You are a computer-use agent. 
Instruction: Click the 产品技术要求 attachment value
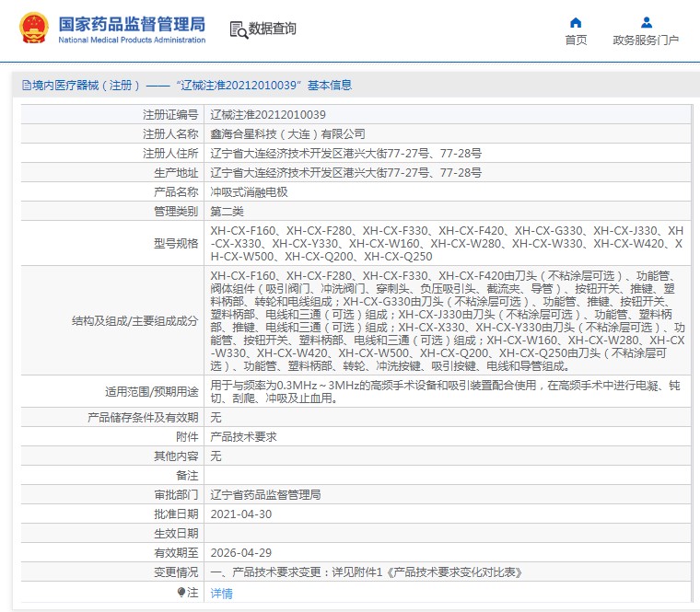tap(243, 437)
